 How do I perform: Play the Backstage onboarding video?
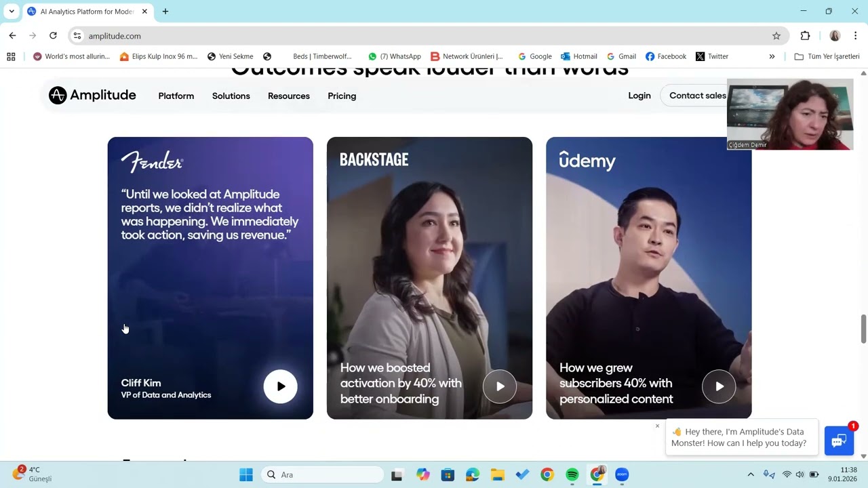click(500, 386)
